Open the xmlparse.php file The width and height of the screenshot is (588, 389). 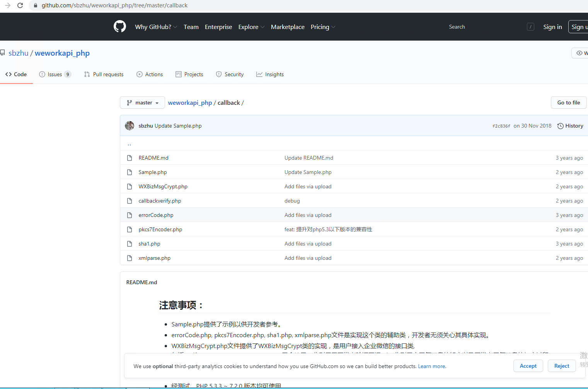[x=155, y=258]
